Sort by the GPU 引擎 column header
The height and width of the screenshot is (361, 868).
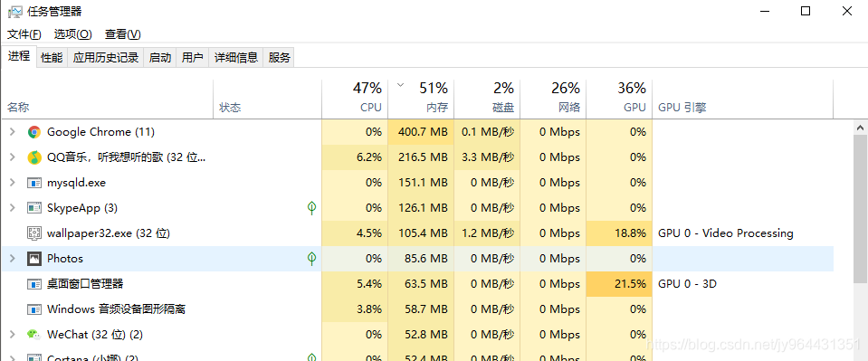click(x=742, y=100)
